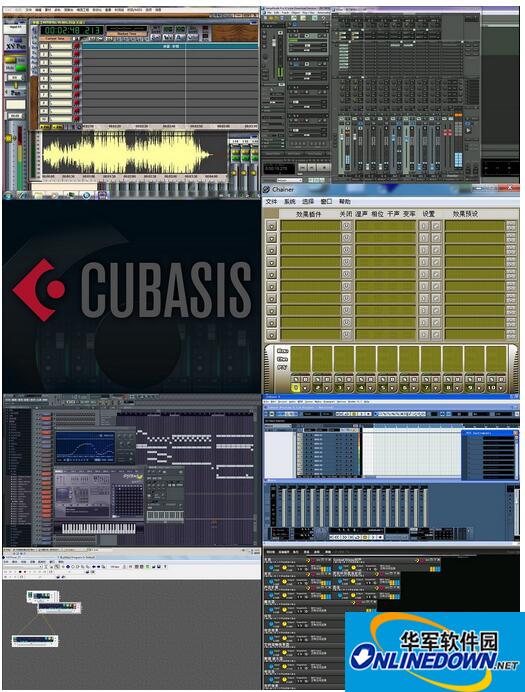Click the green 00:02:48 213 time display
Screen dimensions: 525x692
[x=73, y=30]
